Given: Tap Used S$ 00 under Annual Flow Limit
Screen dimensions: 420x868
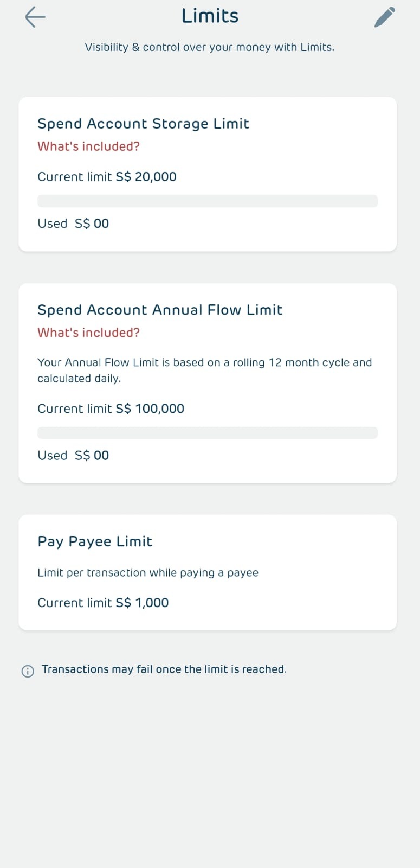Looking at the screenshot, I should tap(73, 455).
